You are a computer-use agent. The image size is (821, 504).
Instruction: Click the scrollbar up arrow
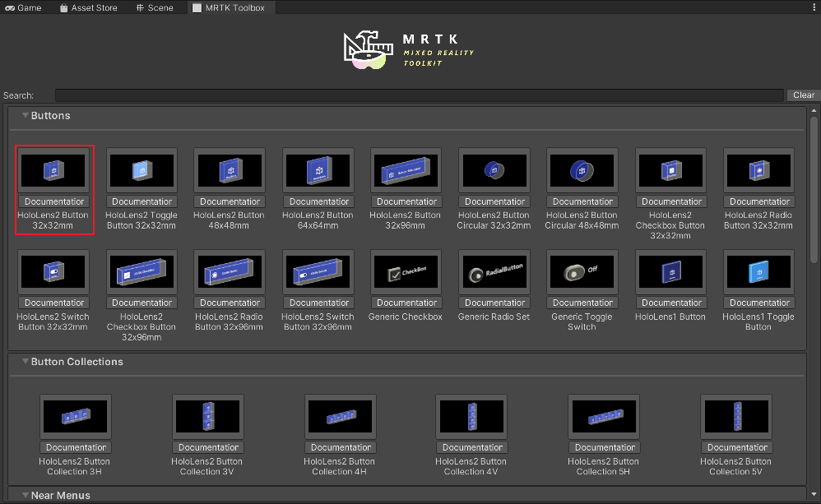pos(814,110)
